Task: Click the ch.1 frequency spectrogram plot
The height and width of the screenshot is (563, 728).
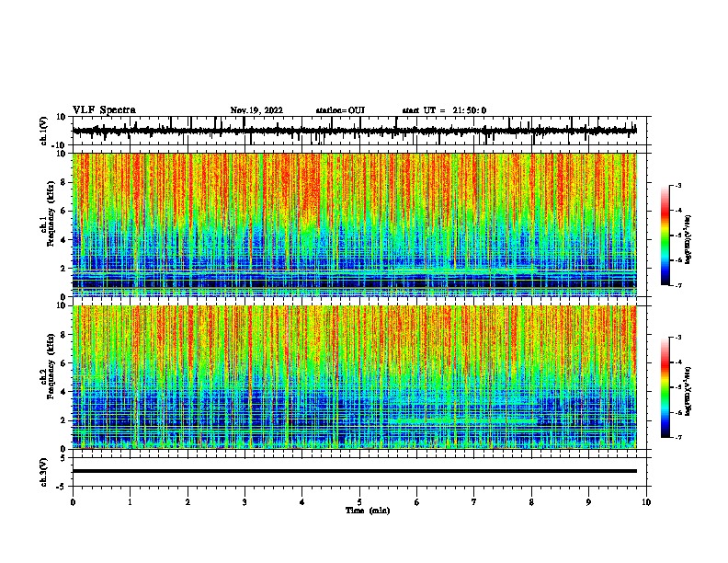Action: click(355, 224)
